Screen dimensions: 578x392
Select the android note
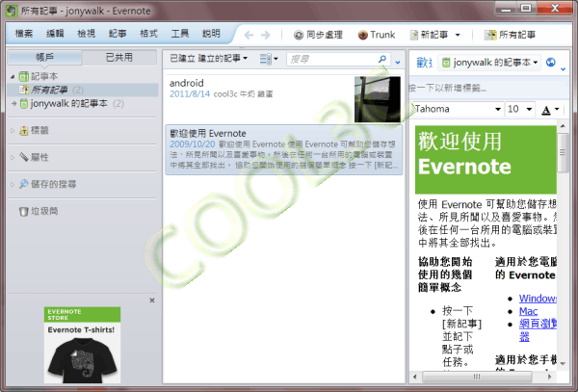[x=284, y=99]
